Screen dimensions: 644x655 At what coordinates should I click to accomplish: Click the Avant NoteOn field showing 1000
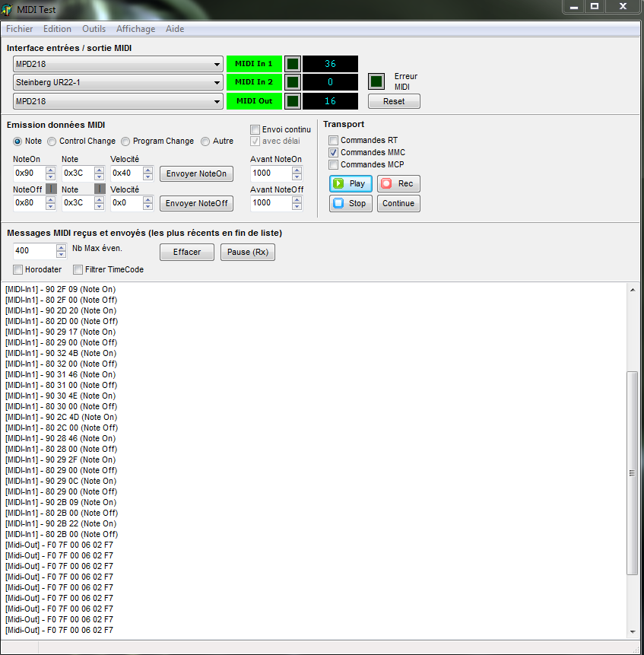click(x=271, y=173)
